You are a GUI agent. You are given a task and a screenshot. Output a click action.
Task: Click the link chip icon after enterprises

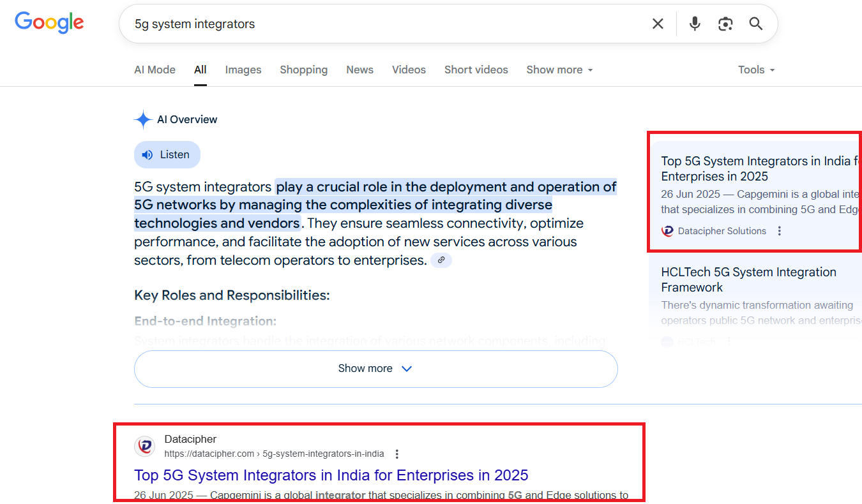point(441,260)
